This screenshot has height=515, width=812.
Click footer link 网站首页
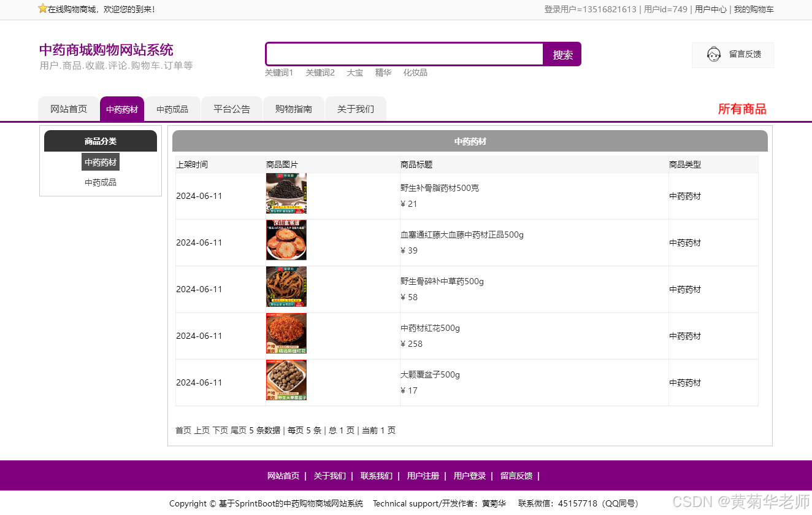(x=283, y=476)
